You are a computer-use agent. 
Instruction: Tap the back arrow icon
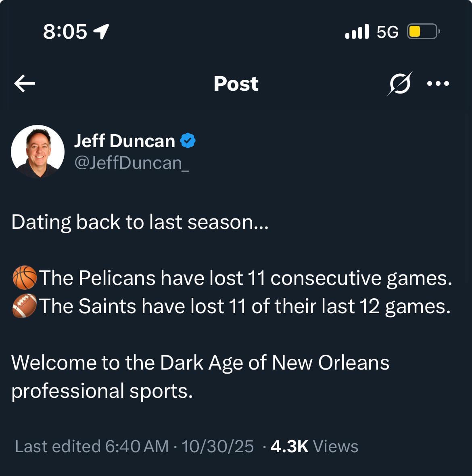[x=25, y=84]
